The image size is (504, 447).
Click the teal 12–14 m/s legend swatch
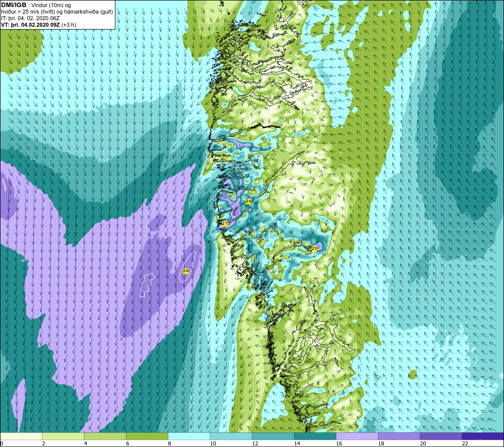click(273, 436)
